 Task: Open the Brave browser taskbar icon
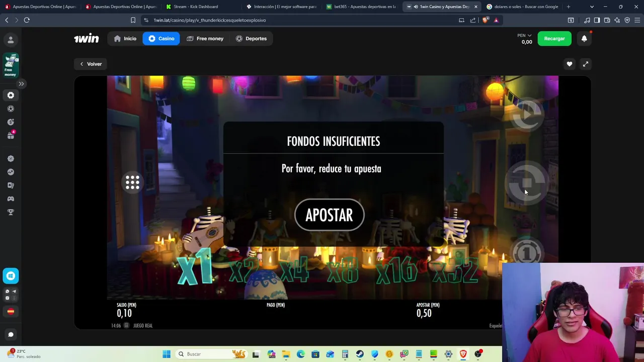(463, 354)
